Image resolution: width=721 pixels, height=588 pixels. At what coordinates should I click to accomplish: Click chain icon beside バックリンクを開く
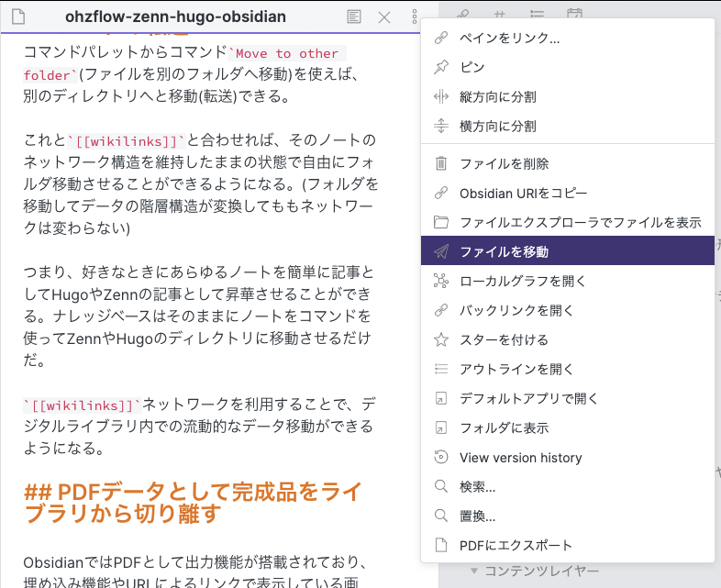pos(441,310)
